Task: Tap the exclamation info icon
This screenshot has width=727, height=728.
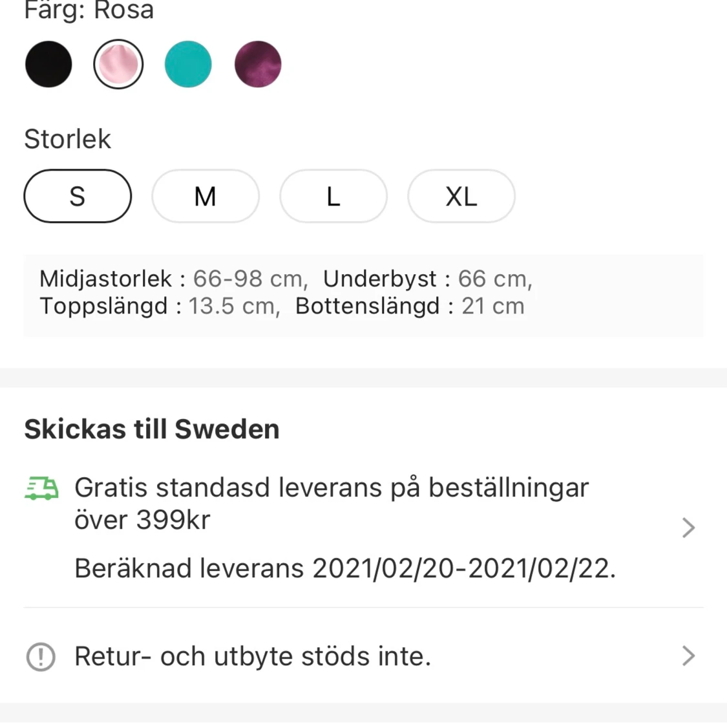Action: pos(41,657)
